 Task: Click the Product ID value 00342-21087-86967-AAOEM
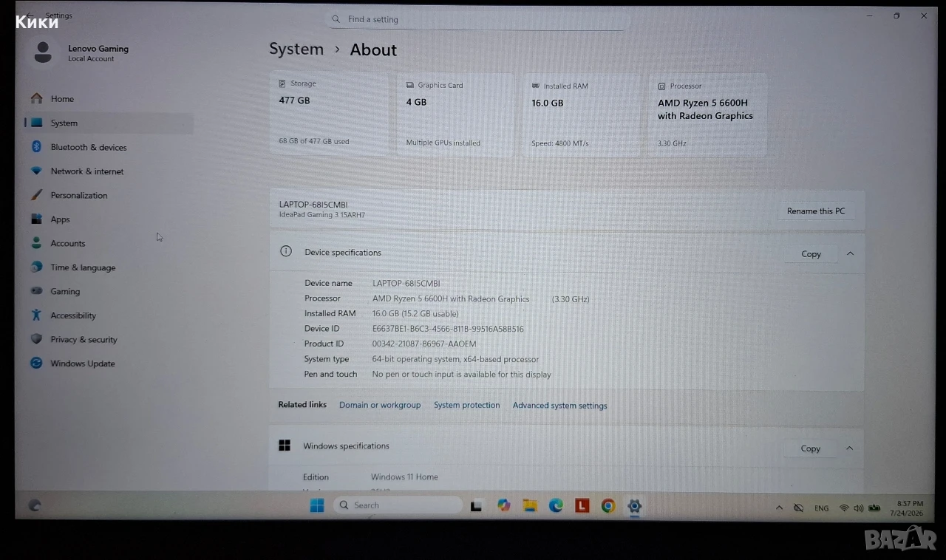pyautogui.click(x=424, y=344)
